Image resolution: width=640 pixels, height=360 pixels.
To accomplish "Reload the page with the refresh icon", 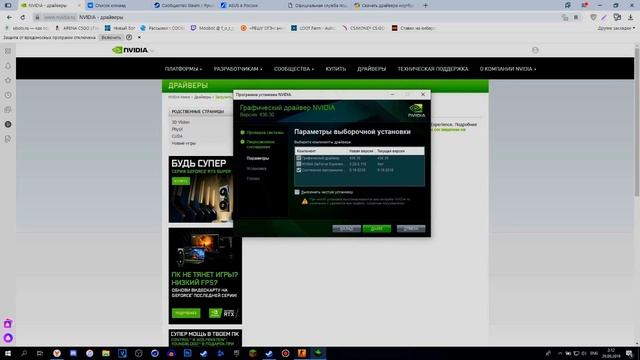I will (x=22, y=18).
